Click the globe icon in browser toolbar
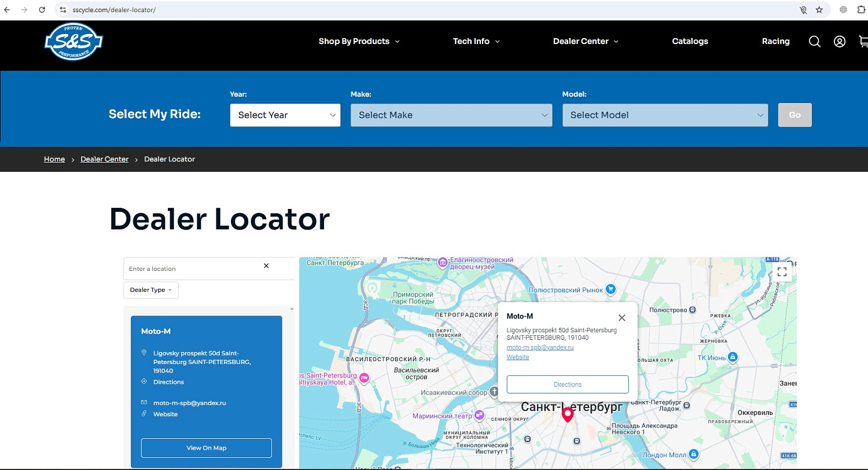Screen dimensions: 868x470 (x=844, y=10)
